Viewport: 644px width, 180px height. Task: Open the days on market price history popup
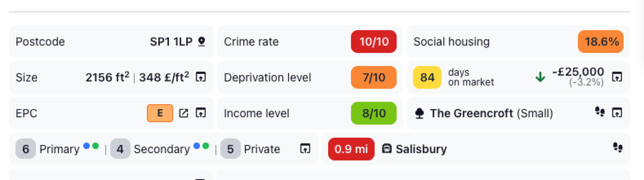[x=617, y=77]
